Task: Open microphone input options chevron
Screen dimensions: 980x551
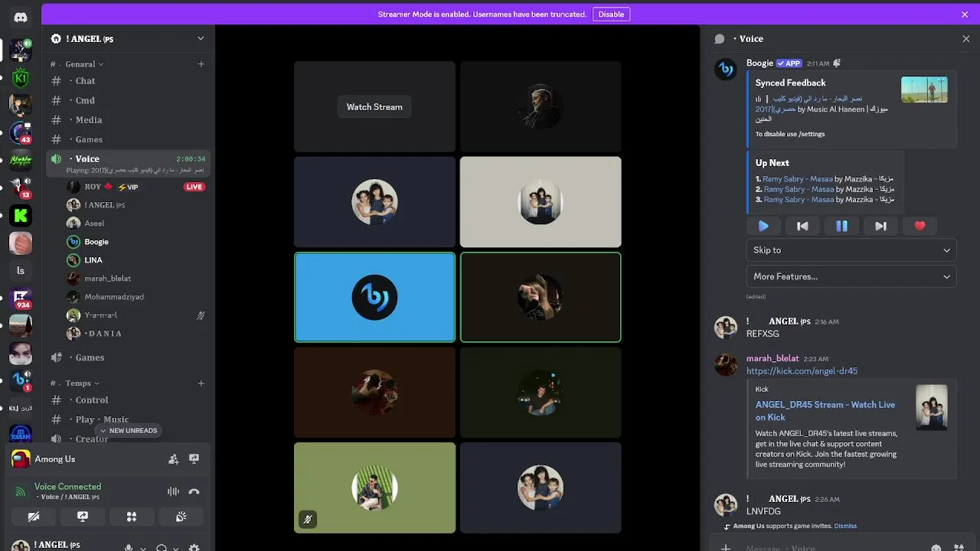Action: pyautogui.click(x=143, y=548)
